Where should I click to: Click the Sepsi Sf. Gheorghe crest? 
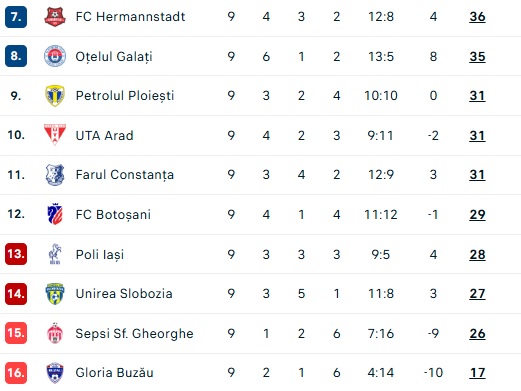pos(55,333)
